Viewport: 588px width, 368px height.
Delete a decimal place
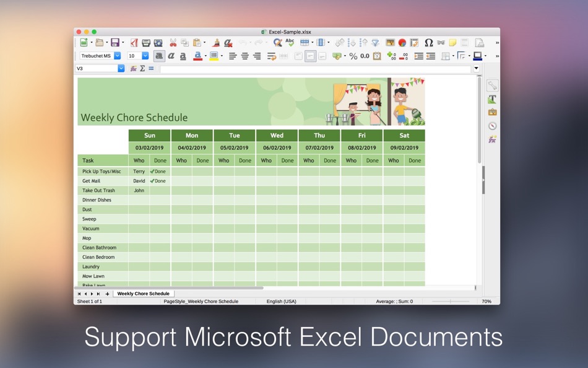point(404,56)
